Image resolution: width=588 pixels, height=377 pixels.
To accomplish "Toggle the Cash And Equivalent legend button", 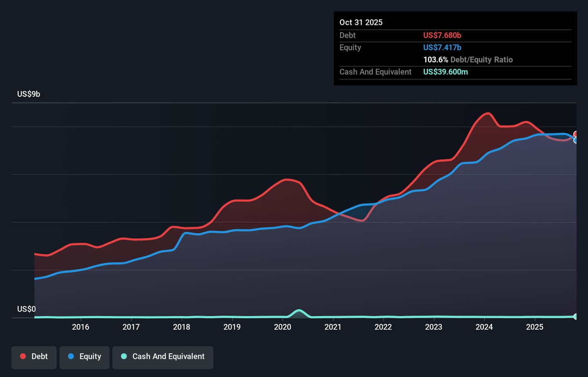I will tap(163, 357).
